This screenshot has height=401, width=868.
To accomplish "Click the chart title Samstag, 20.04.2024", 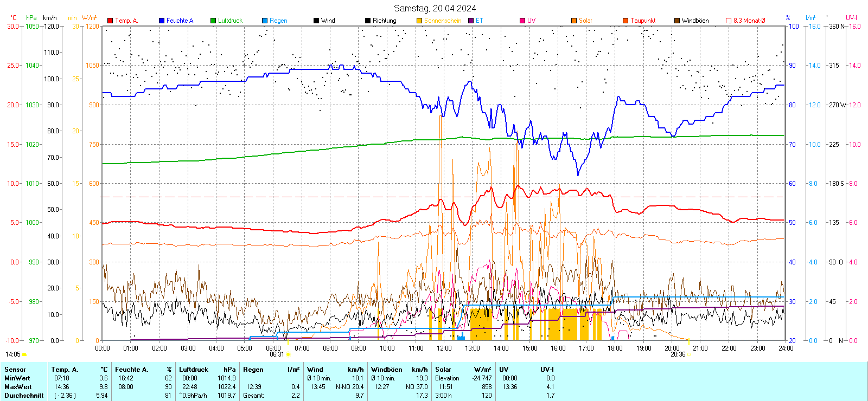I will [435, 8].
